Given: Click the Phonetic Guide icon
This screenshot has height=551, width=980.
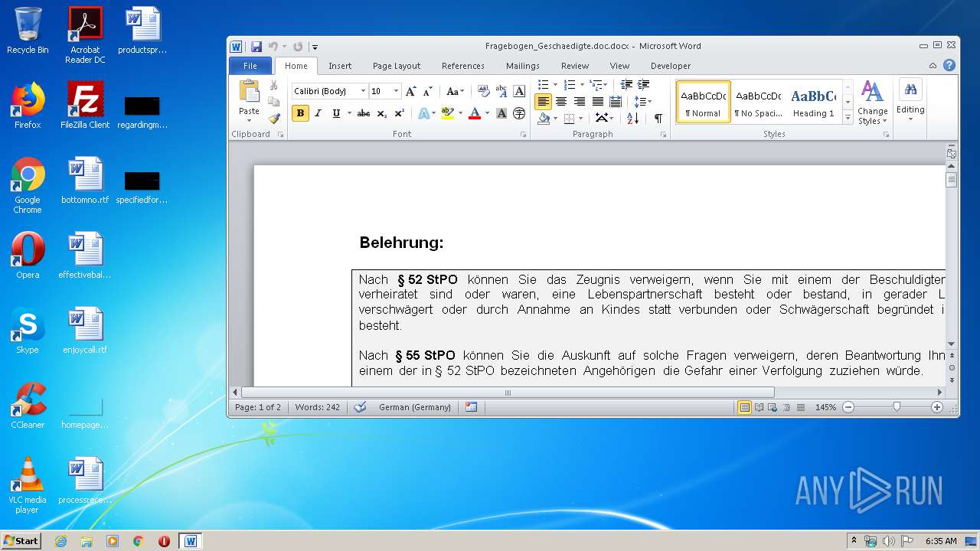Looking at the screenshot, I should [x=501, y=91].
